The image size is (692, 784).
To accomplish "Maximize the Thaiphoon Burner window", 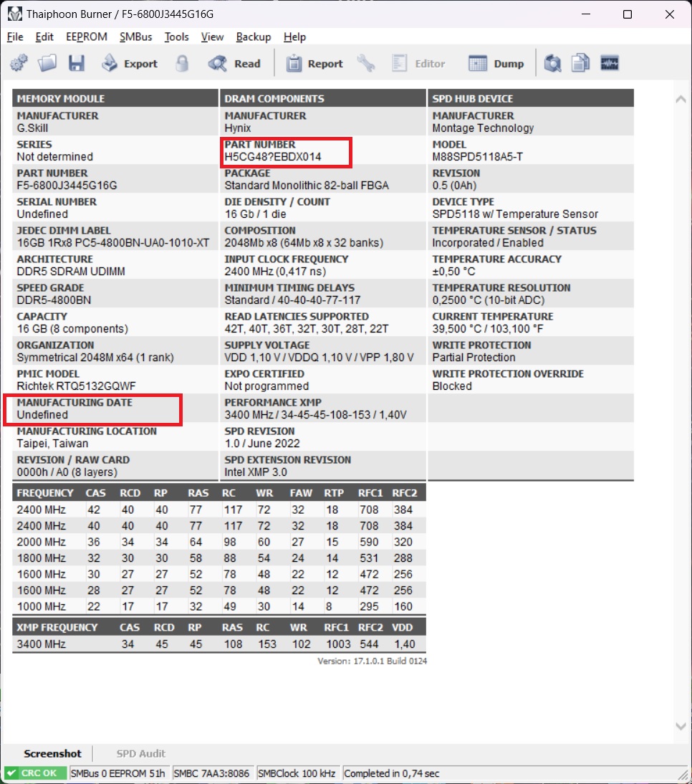I will (x=628, y=14).
